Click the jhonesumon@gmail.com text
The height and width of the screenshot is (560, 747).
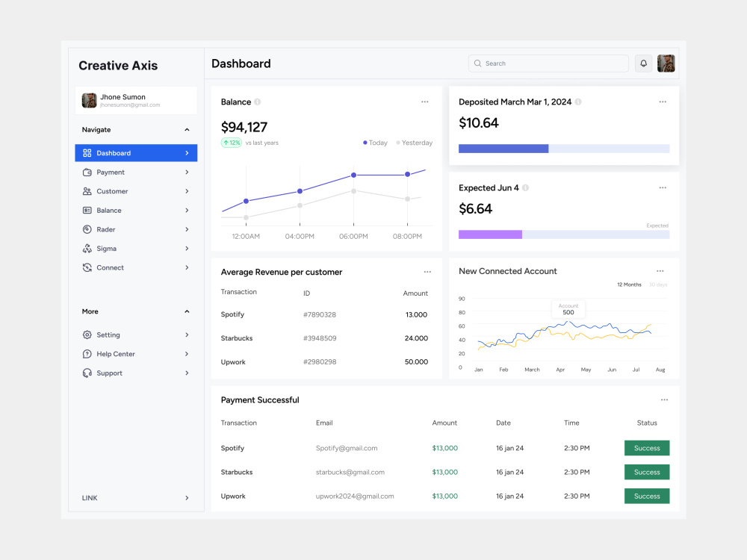130,105
